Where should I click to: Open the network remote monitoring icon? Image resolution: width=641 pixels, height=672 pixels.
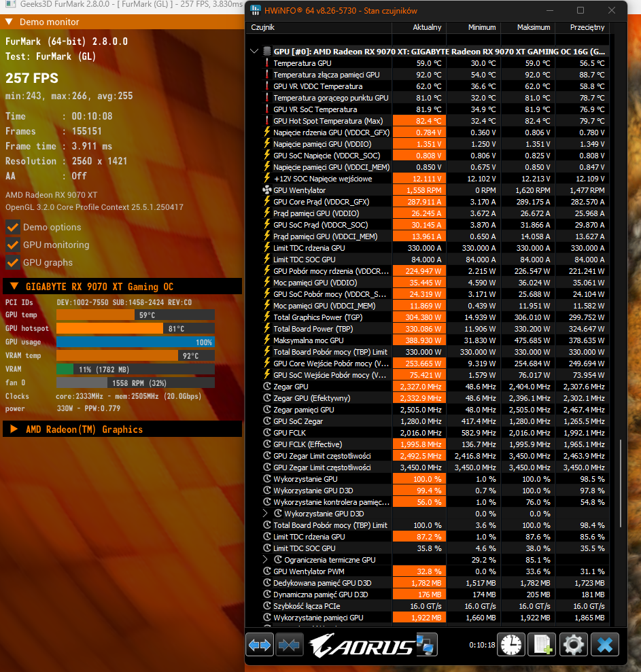(426, 645)
